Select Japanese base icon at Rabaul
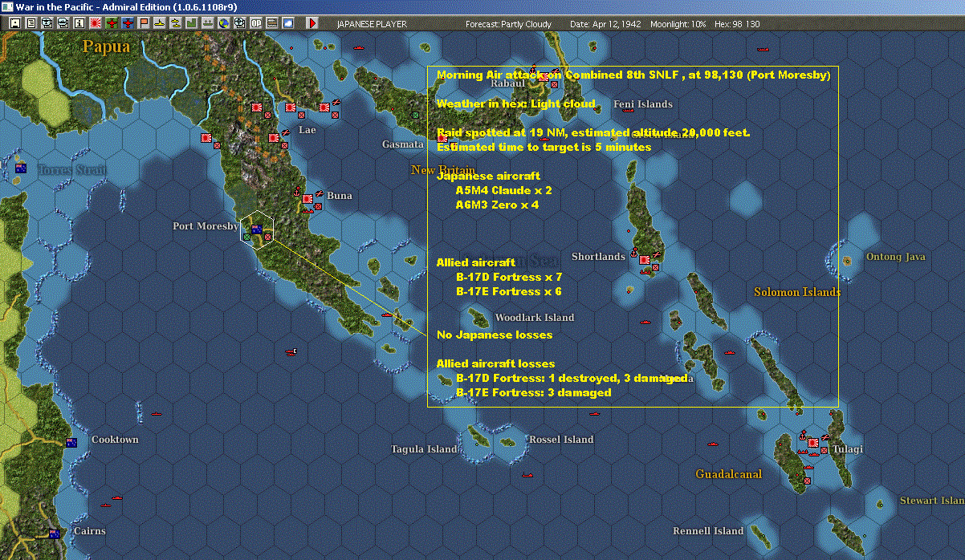Image resolution: width=965 pixels, height=560 pixels. coord(544,77)
